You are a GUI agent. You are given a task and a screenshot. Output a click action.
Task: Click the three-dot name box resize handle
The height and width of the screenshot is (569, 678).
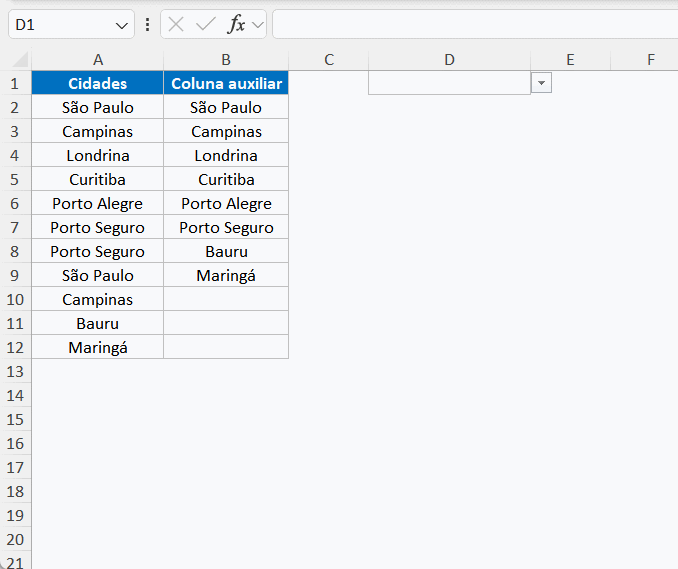(148, 25)
